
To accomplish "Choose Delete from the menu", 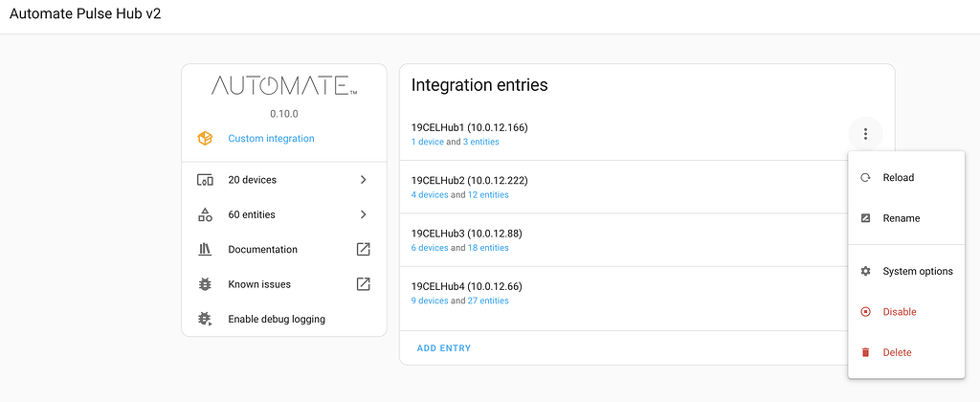I will click(906, 352).
